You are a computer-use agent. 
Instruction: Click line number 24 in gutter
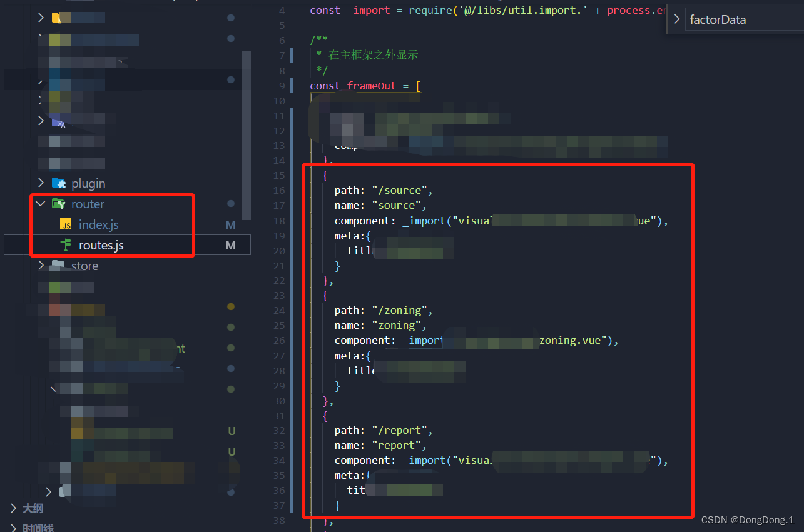[279, 310]
